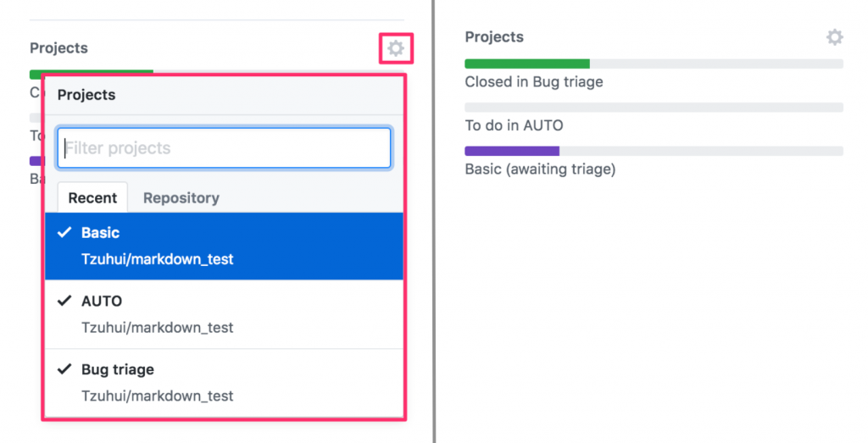Select AUTO Tzuhui/markdown_test list item
868x443 pixels.
pyautogui.click(x=224, y=314)
